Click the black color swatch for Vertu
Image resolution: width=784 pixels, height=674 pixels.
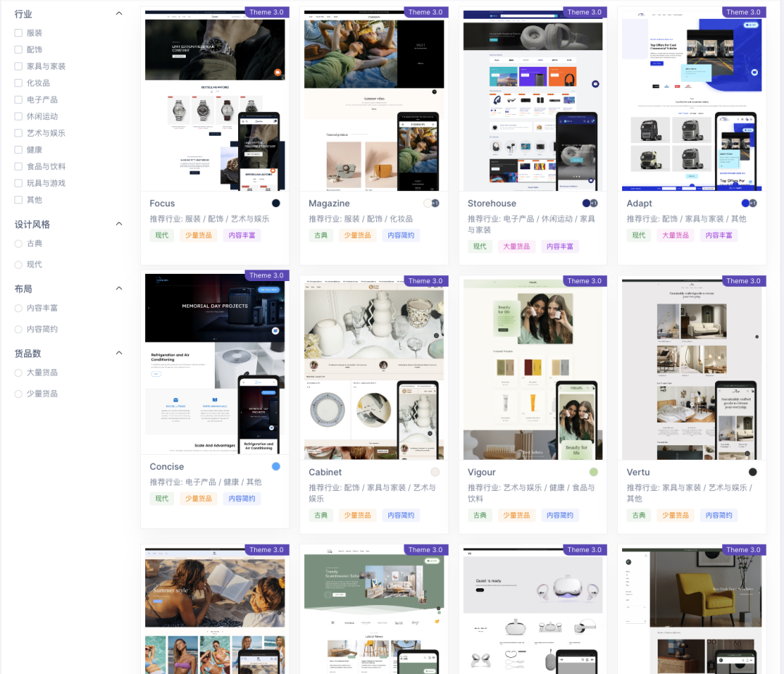[x=753, y=472]
